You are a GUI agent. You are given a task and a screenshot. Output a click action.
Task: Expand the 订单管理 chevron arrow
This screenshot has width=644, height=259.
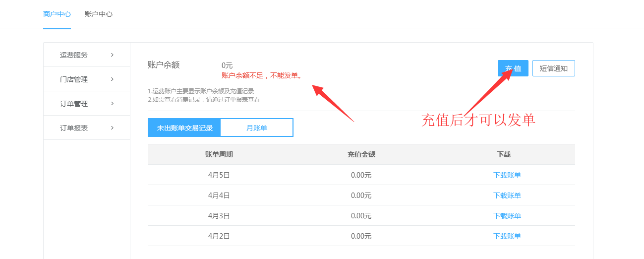click(x=113, y=103)
